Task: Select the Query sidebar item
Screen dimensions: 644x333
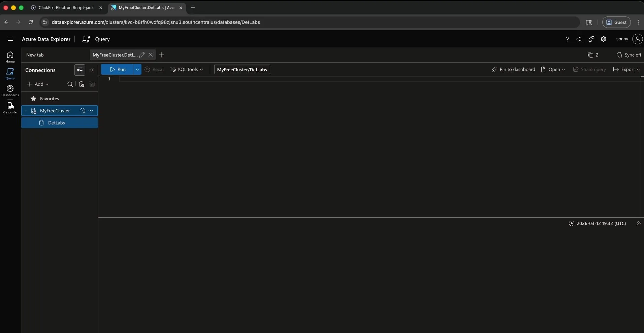Action: pyautogui.click(x=10, y=74)
